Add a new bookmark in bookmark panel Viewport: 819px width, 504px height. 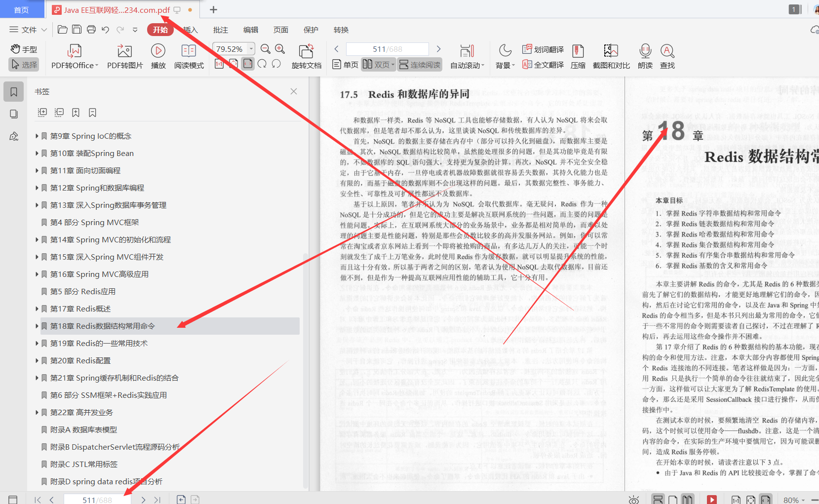76,113
